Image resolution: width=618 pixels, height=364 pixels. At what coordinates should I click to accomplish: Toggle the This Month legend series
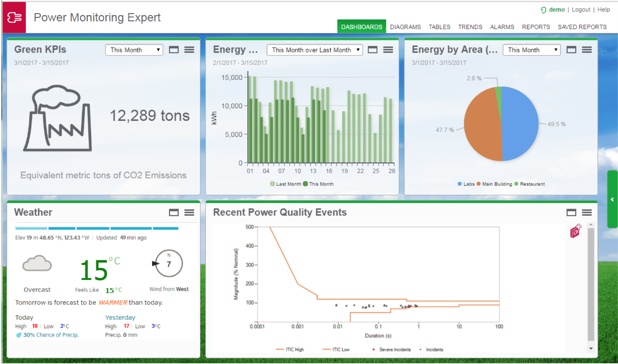pyautogui.click(x=318, y=184)
